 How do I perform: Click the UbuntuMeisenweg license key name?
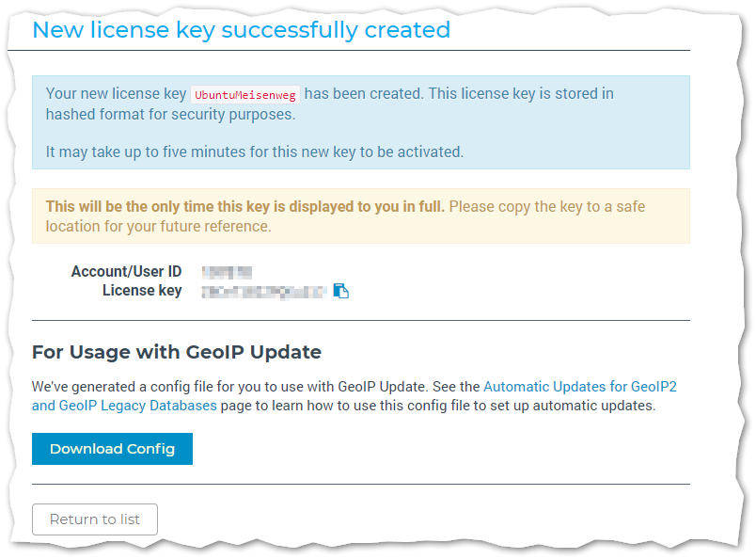pos(245,94)
